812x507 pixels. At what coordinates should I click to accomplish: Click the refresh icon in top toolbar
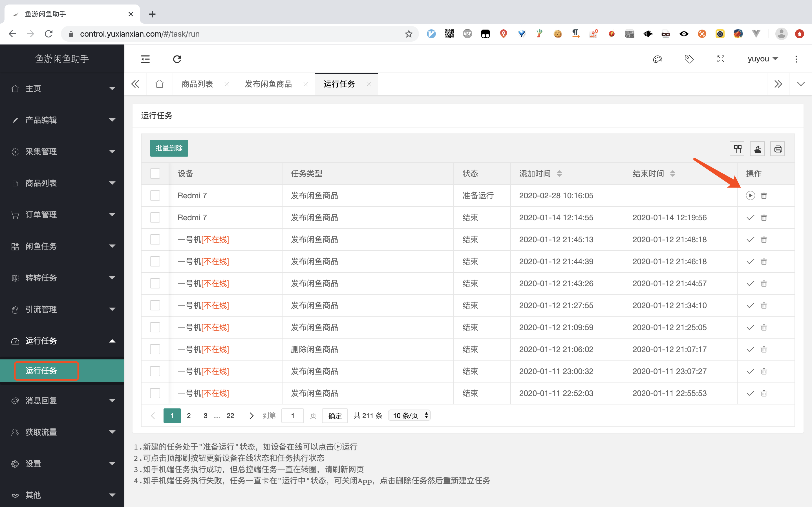(x=177, y=59)
